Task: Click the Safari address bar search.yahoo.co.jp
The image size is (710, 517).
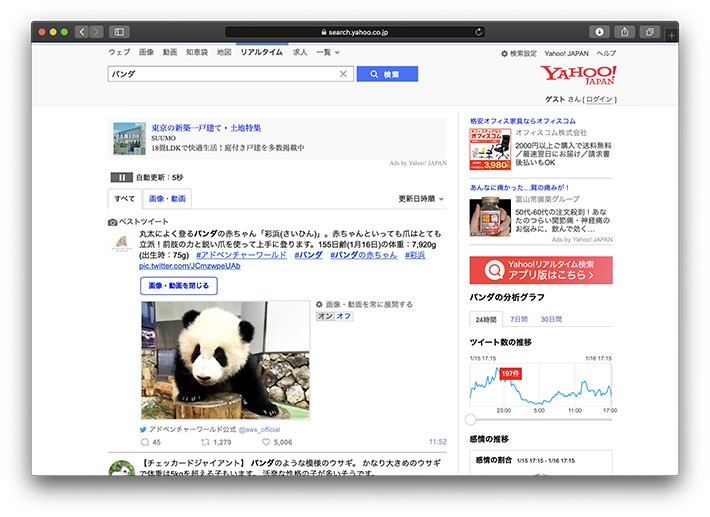Action: 355,32
